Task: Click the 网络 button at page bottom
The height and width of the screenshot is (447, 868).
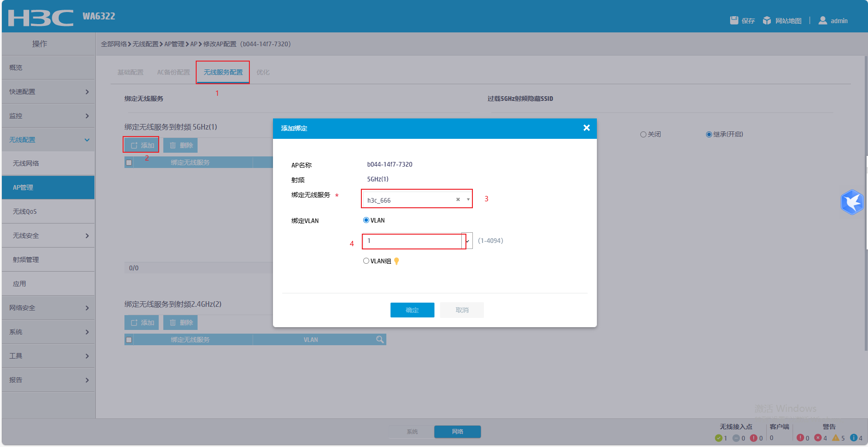Action: (457, 431)
